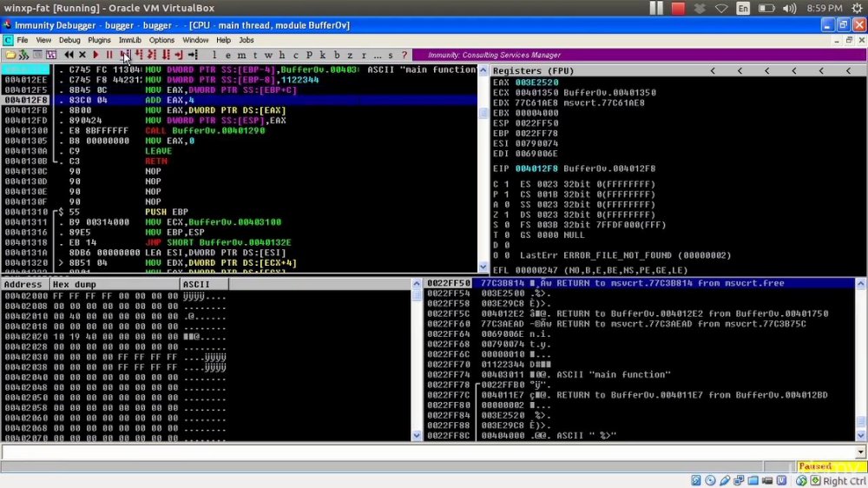Image resolution: width=868 pixels, height=488 pixels.
Task: Click the Hex dump column header
Action: click(x=115, y=284)
